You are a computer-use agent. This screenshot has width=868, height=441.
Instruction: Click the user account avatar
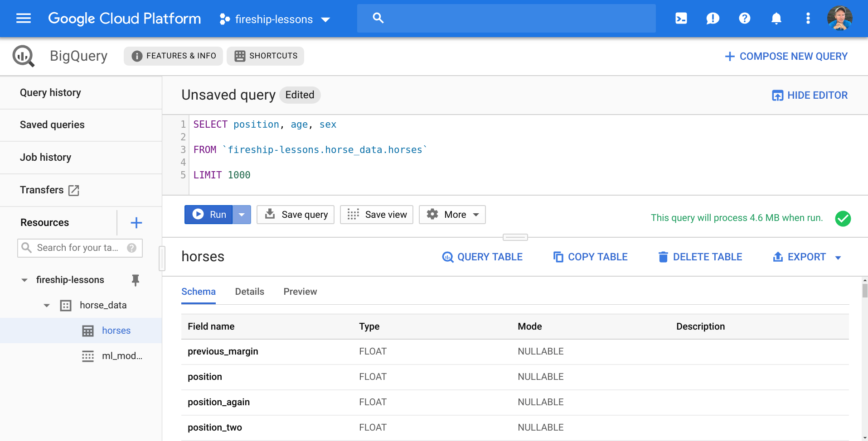[x=839, y=19]
